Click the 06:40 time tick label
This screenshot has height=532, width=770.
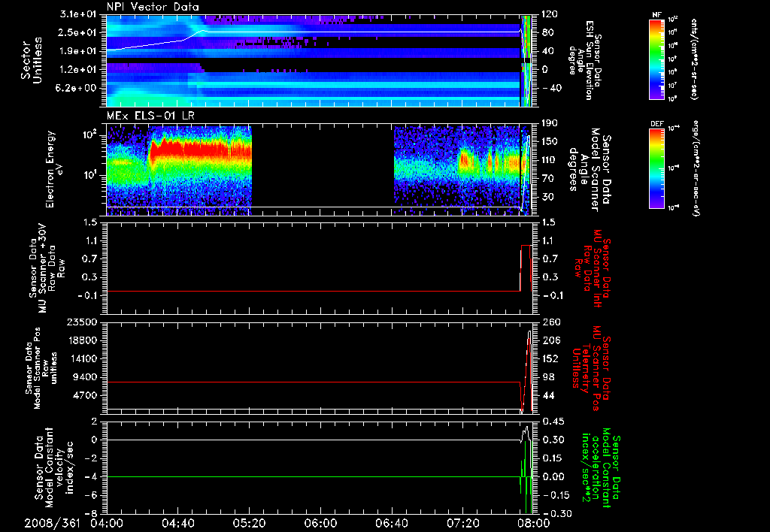(392, 522)
